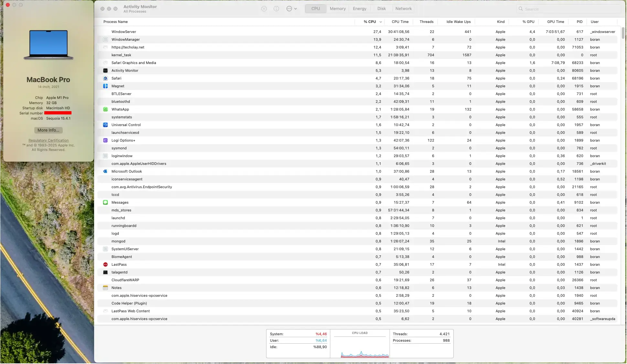
Task: Click the Sequoia 15.4.1 macOS version text
Action: tap(58, 118)
